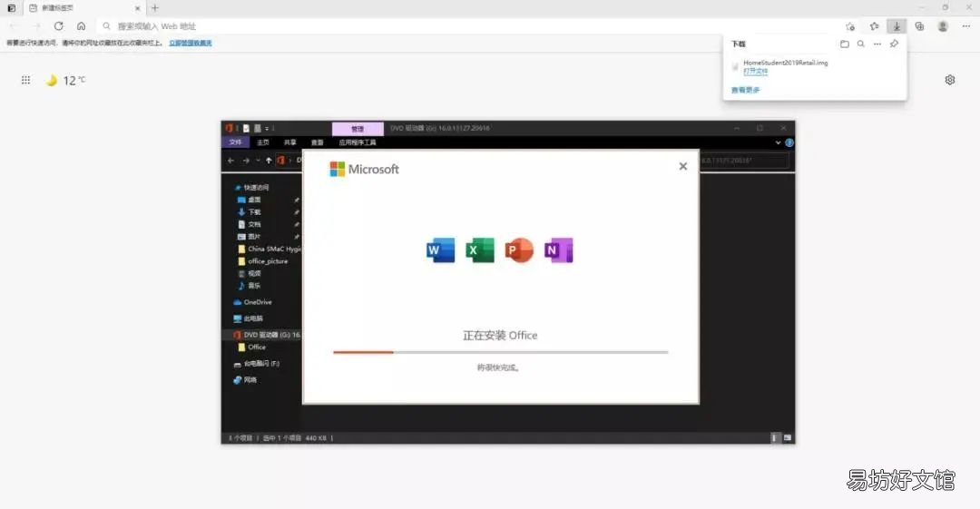Viewport: 980px width, 509px height.
Task: Switch Explorer to large icons view
Action: 788,438
